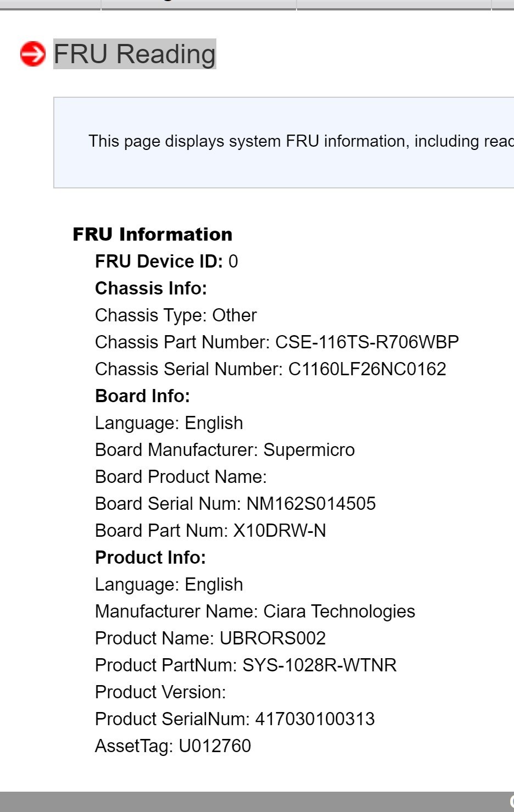Click the Board Info label
The width and height of the screenshot is (514, 812).
click(x=142, y=396)
